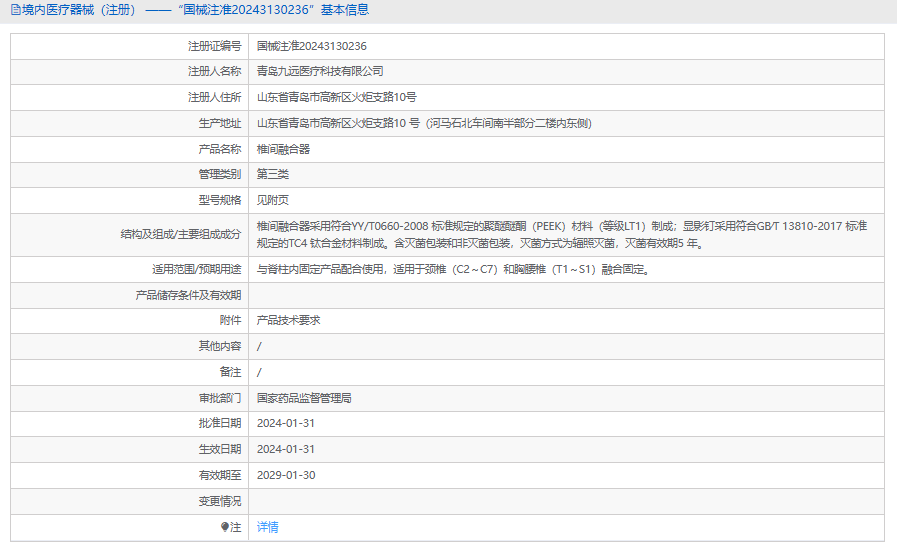Click the 有效期至 label

220,475
